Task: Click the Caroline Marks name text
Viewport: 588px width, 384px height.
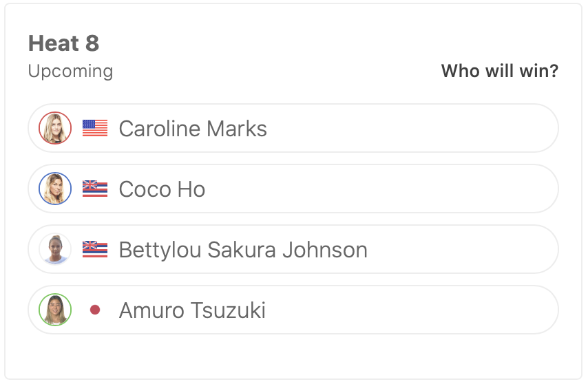Action: (x=193, y=129)
